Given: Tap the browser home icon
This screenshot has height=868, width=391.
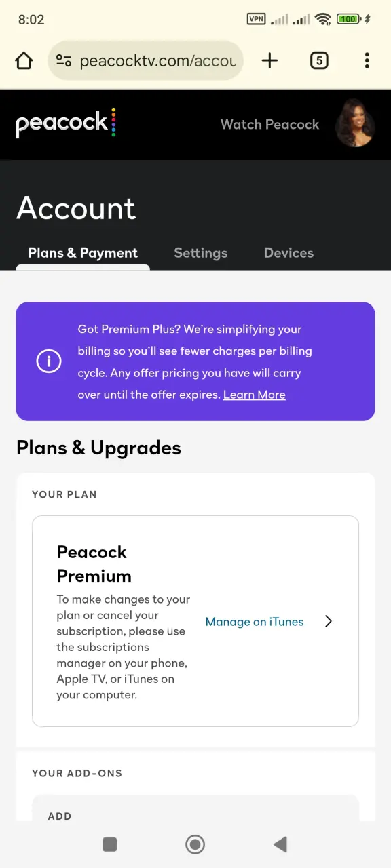Looking at the screenshot, I should (x=24, y=61).
